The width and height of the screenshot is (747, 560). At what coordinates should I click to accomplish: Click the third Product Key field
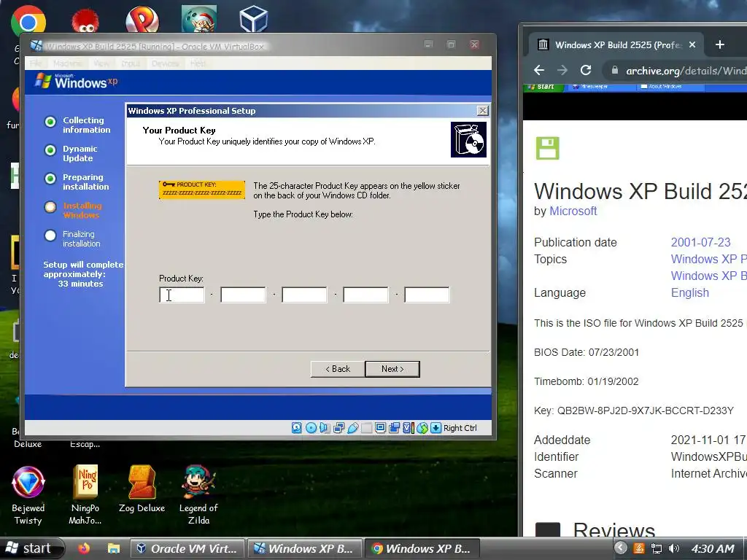coord(304,295)
